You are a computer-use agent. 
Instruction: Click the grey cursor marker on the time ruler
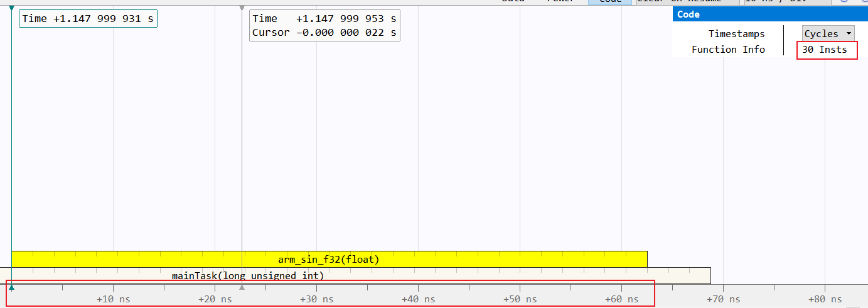pos(242,287)
